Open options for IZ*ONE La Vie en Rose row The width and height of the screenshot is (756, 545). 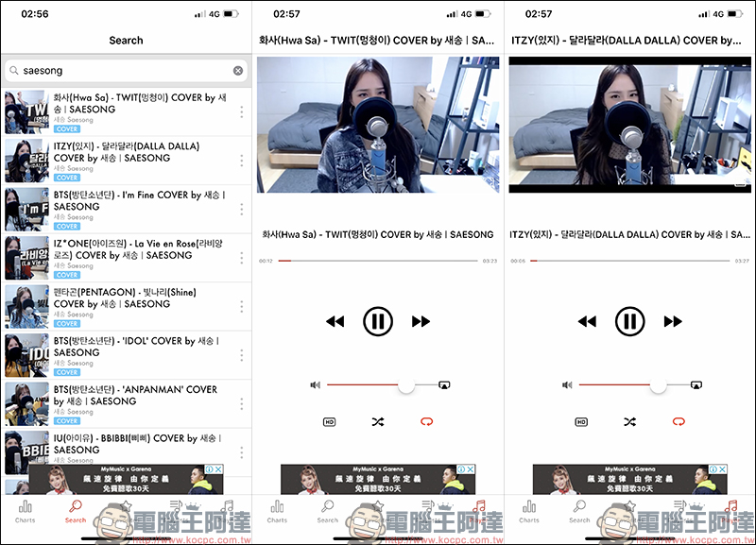click(x=242, y=258)
